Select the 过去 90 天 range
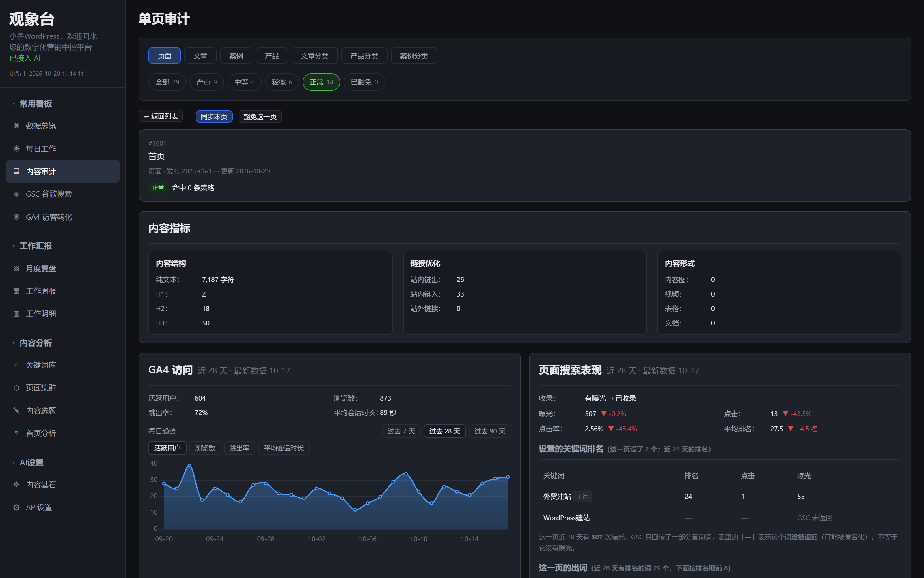 click(490, 431)
